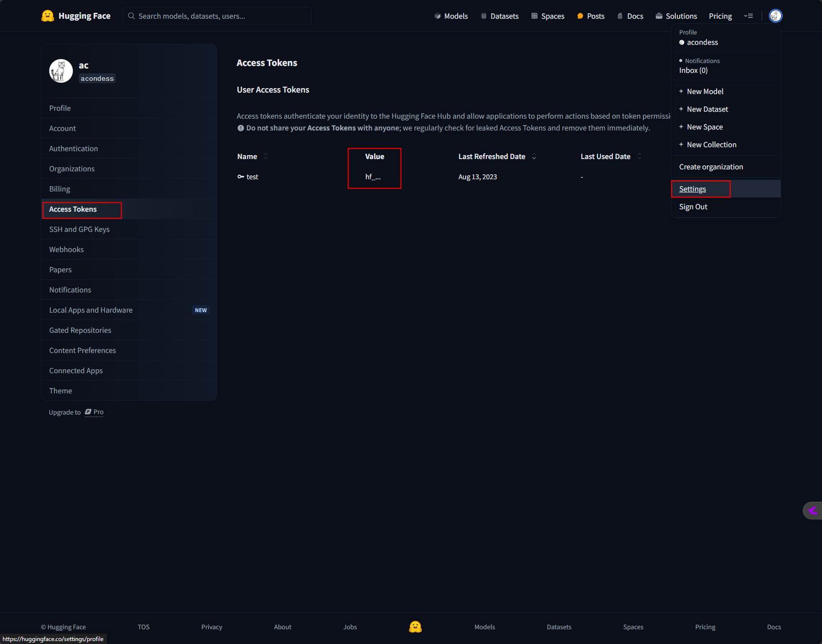Open the Models page from the top nav
The width and height of the screenshot is (822, 644).
coord(451,16)
